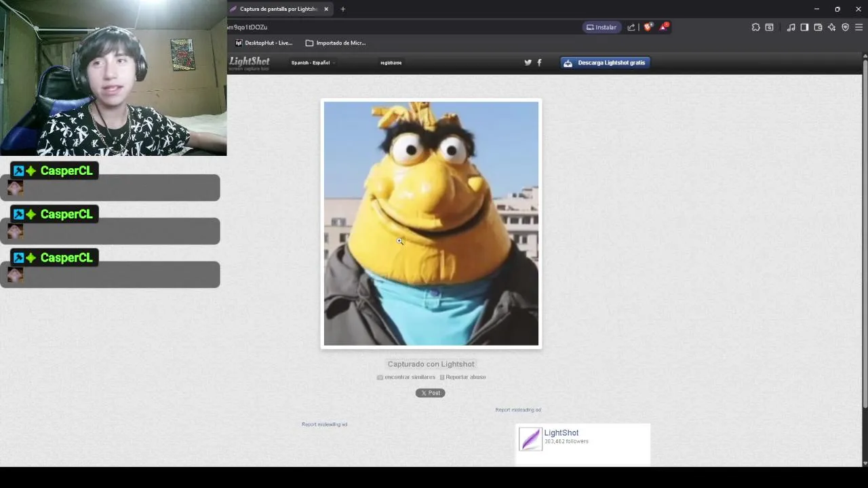Open the extensions puzzle icon
This screenshot has width=868, height=488.
(x=755, y=27)
